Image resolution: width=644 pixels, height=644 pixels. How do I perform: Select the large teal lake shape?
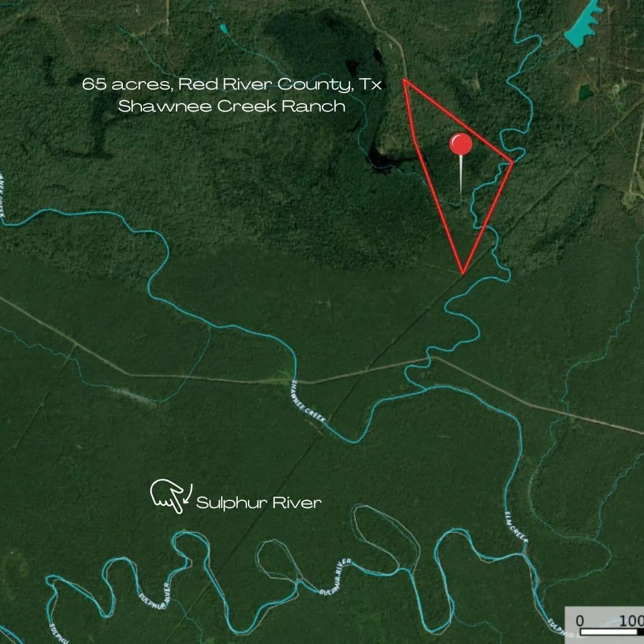pos(583,24)
